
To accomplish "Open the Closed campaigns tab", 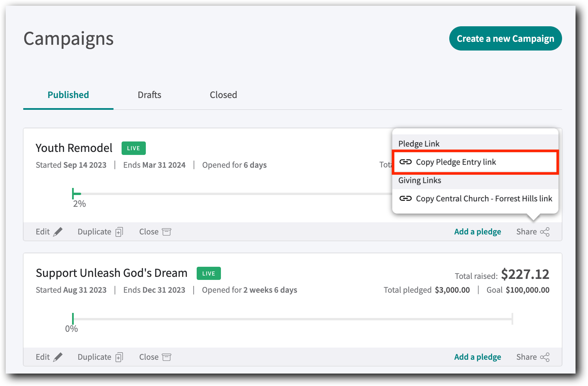I will 223,95.
